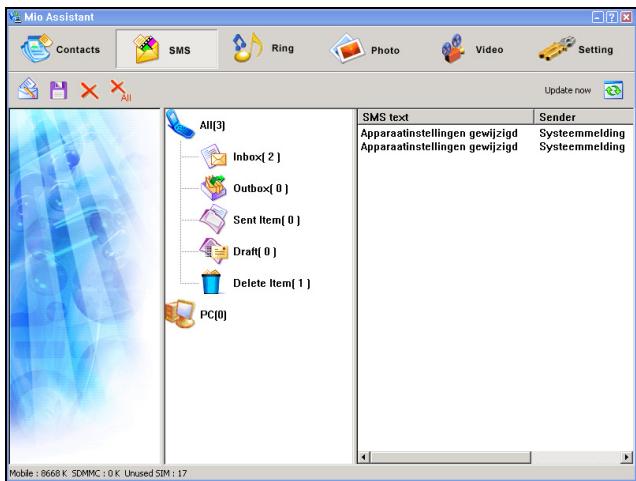
Task: Click the delete All messages icon
Action: 121,90
